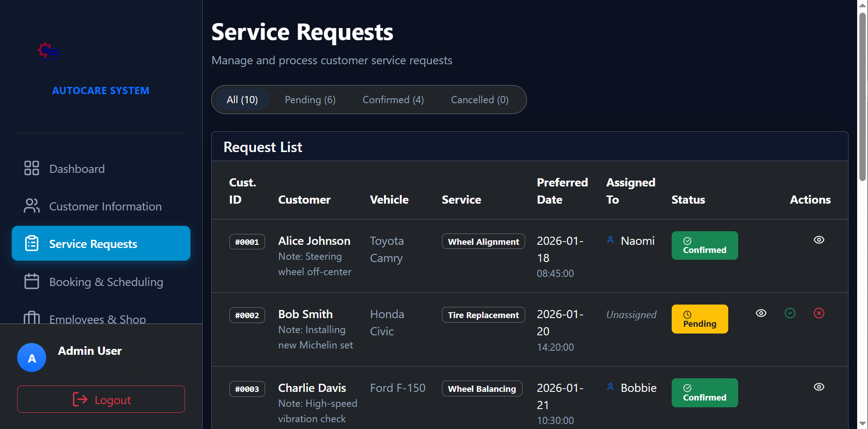View details eye icon for Charlie Davis
The width and height of the screenshot is (868, 429).
coord(819,387)
